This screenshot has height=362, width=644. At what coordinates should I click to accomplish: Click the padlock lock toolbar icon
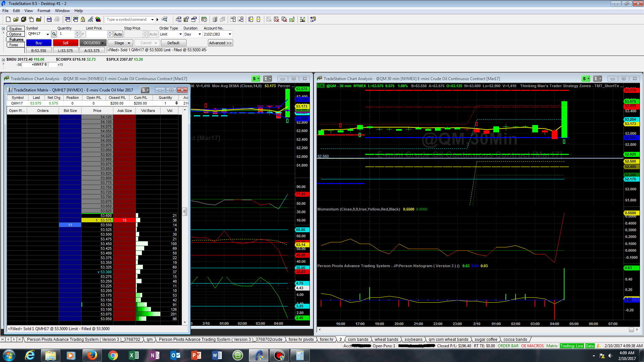pos(83,19)
